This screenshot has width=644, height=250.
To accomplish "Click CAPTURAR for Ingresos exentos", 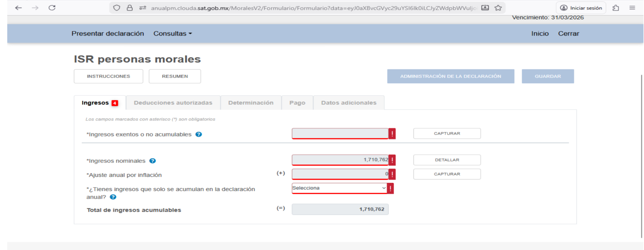I will pyautogui.click(x=447, y=134).
